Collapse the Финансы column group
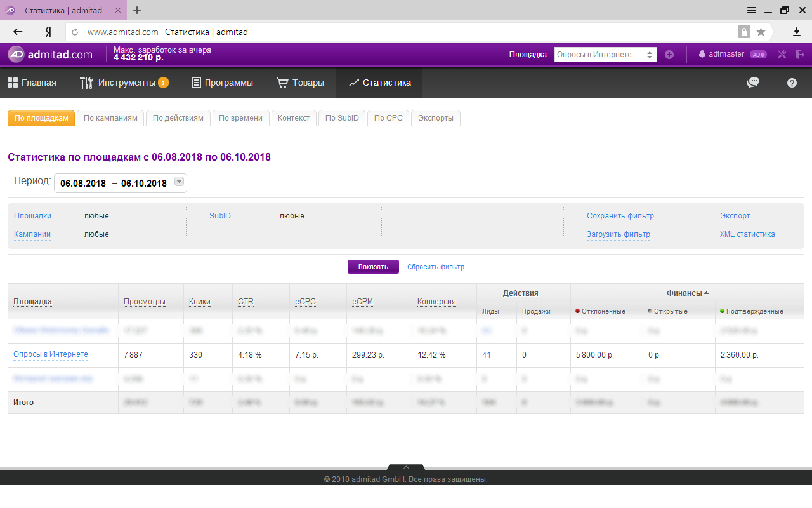Image resolution: width=812 pixels, height=508 pixels. (x=688, y=293)
